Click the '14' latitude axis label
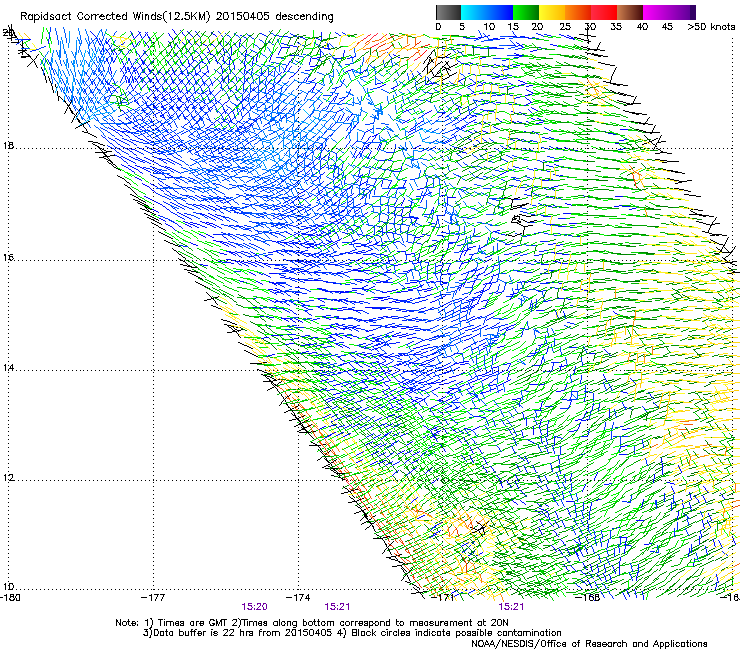 click(x=8, y=368)
